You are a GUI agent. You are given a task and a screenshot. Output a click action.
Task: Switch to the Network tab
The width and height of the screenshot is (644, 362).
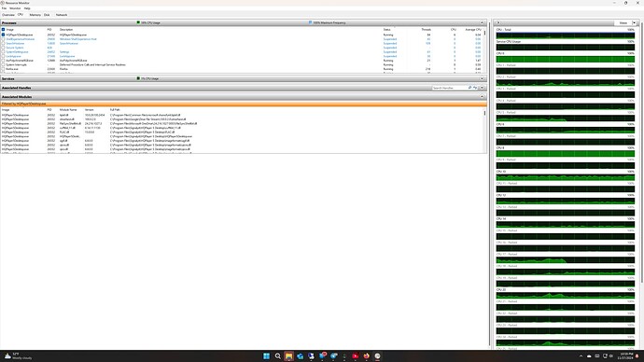click(x=62, y=15)
